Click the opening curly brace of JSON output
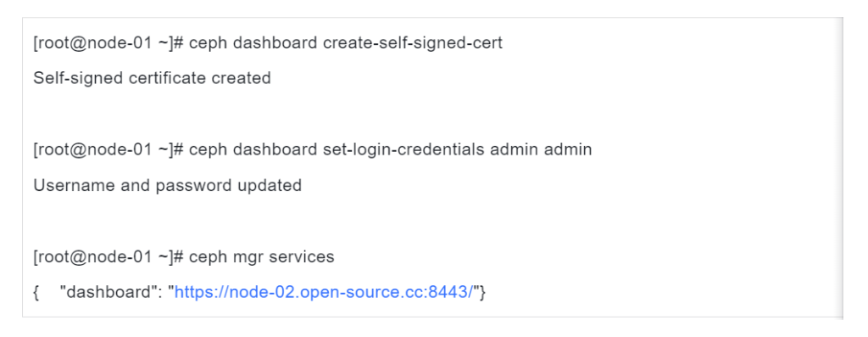Screen dimensions: 868x337 pos(36,292)
